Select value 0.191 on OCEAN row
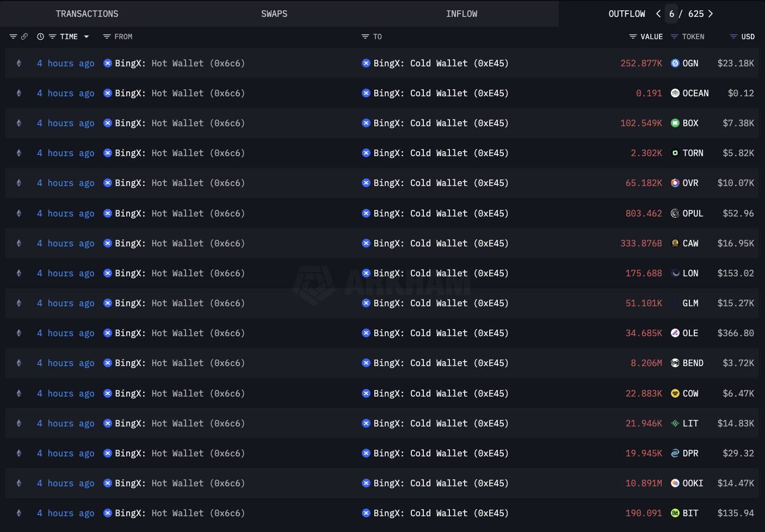 pyautogui.click(x=649, y=93)
